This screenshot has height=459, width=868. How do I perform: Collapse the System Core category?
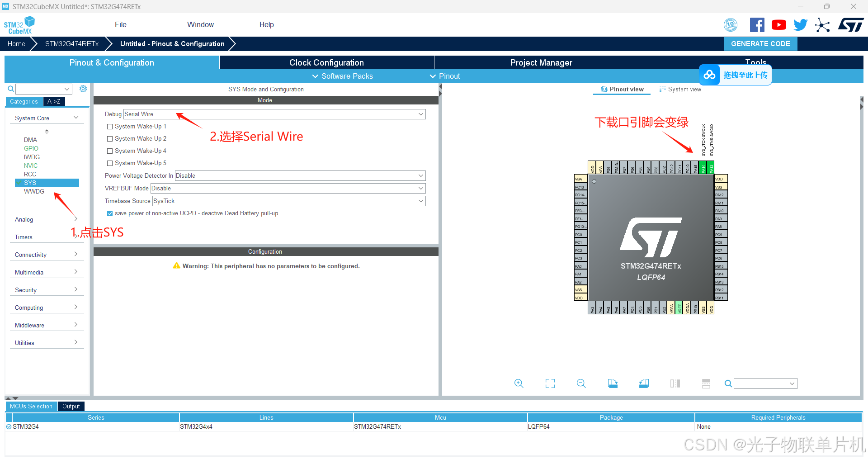(47, 118)
